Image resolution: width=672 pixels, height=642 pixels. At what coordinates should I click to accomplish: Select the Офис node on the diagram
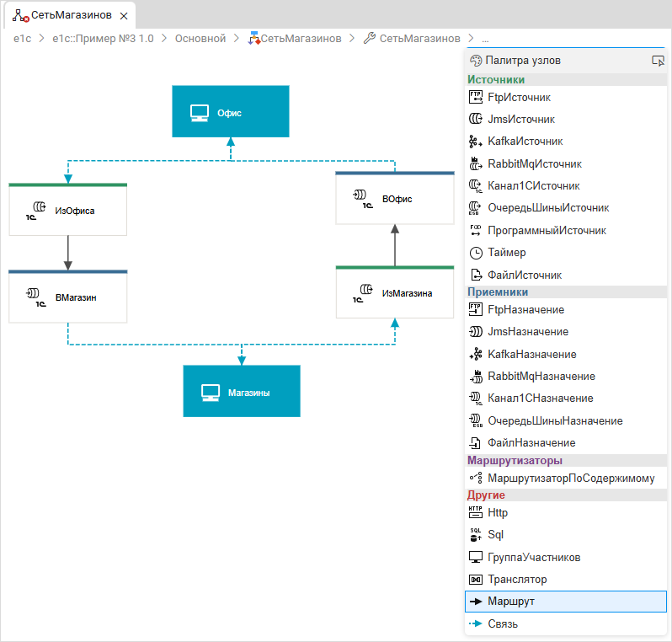pyautogui.click(x=230, y=111)
